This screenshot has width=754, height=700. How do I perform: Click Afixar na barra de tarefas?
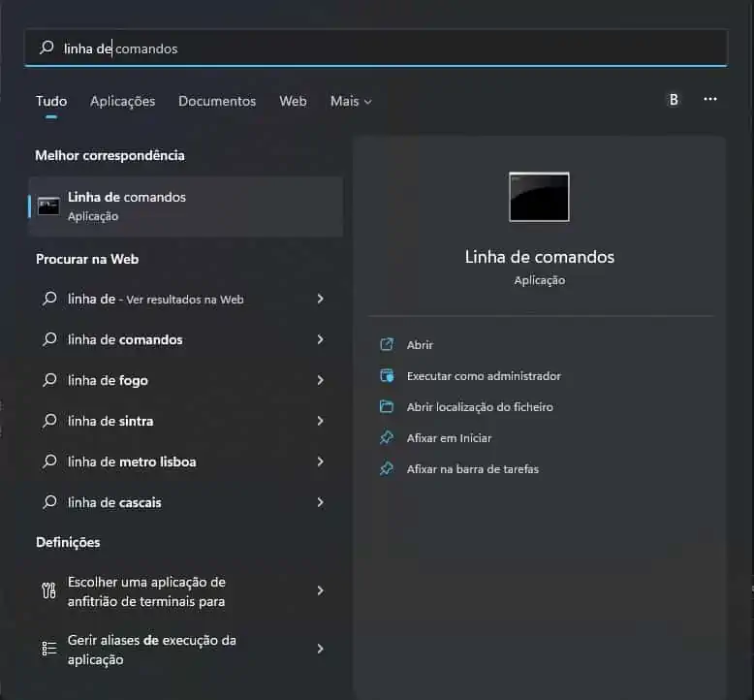point(473,469)
